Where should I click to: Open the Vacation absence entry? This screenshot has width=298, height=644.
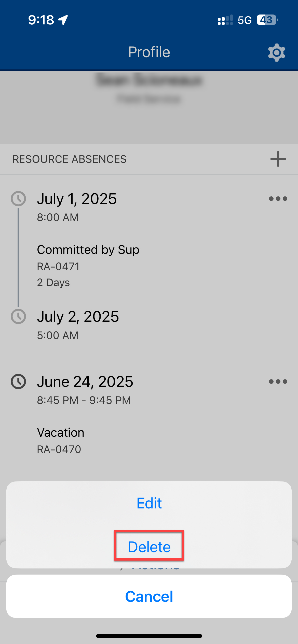[61, 432]
